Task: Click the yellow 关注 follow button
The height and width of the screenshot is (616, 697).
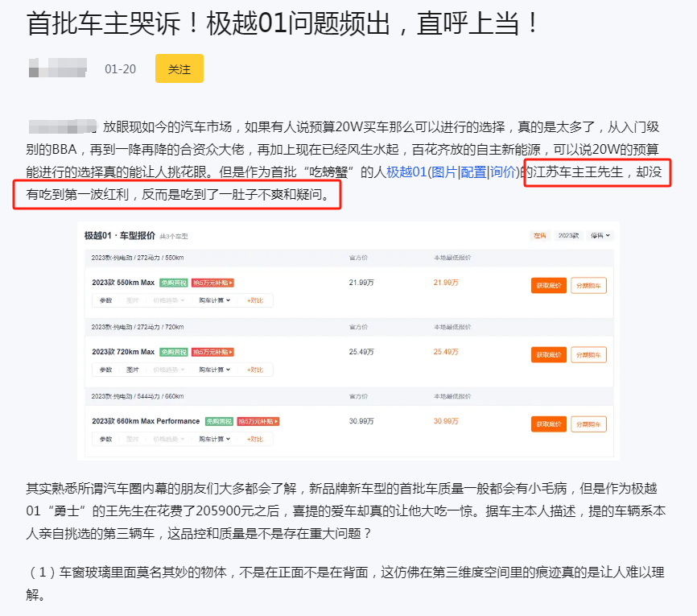Action: tap(179, 68)
